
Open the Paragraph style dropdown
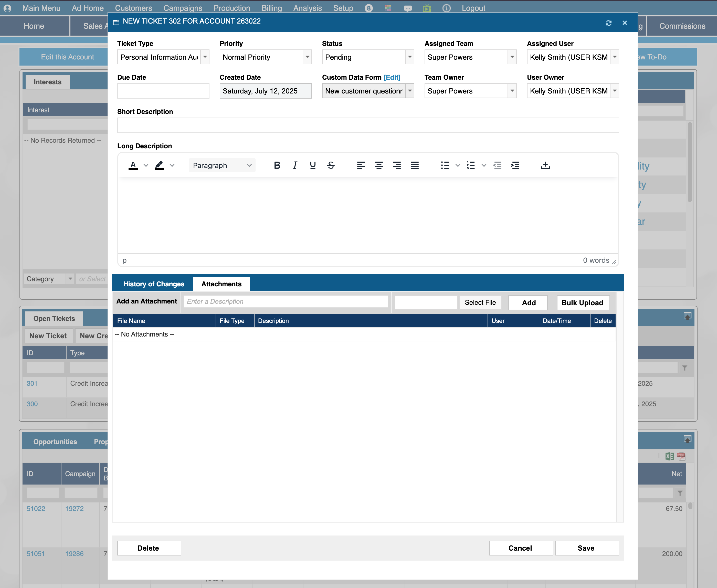point(222,165)
